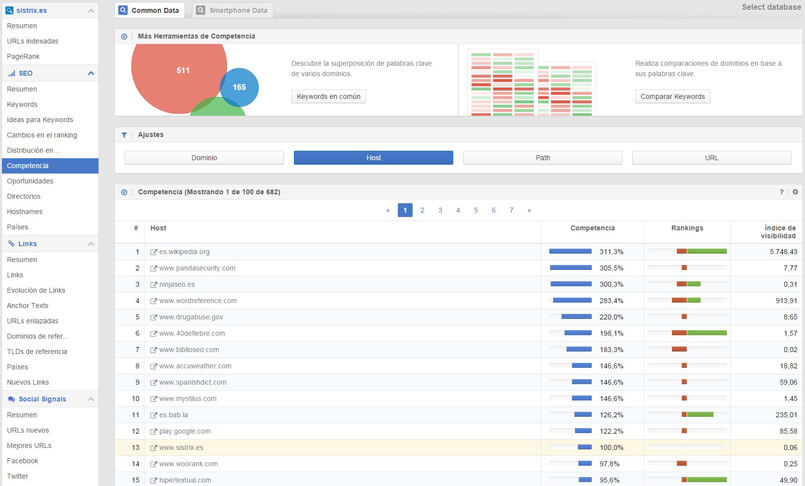805x486 pixels.
Task: Collapse the sistrix.es sidebar section
Action: 91,11
